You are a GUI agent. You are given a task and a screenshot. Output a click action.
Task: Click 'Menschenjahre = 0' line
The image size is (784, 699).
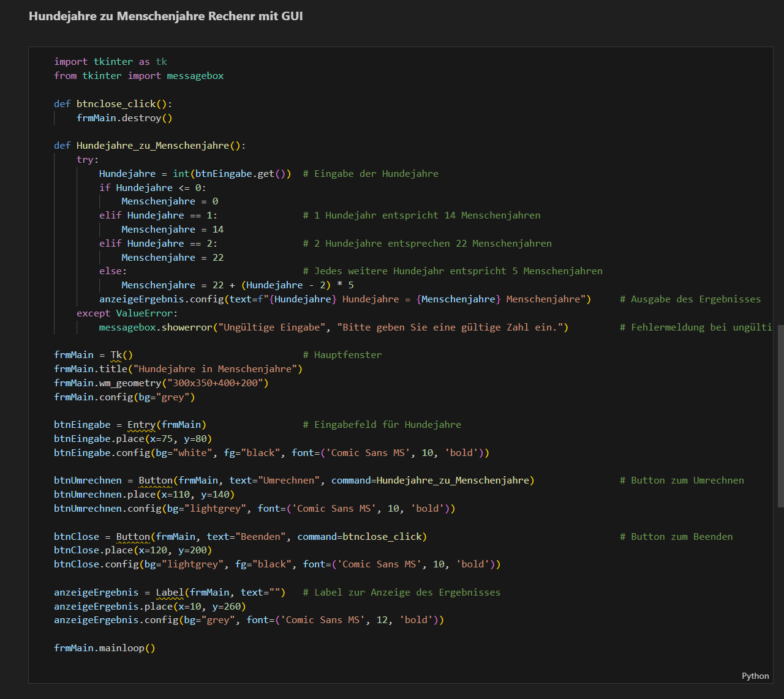[x=170, y=201]
